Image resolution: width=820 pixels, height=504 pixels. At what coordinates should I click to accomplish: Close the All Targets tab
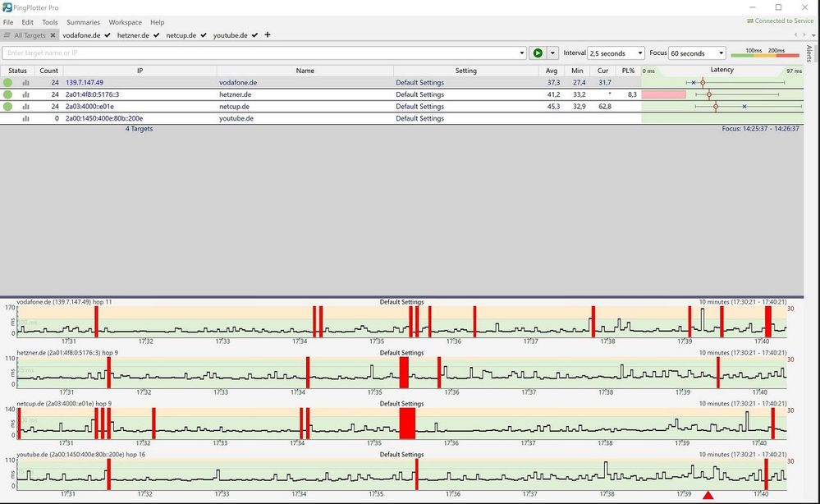pyautogui.click(x=53, y=35)
